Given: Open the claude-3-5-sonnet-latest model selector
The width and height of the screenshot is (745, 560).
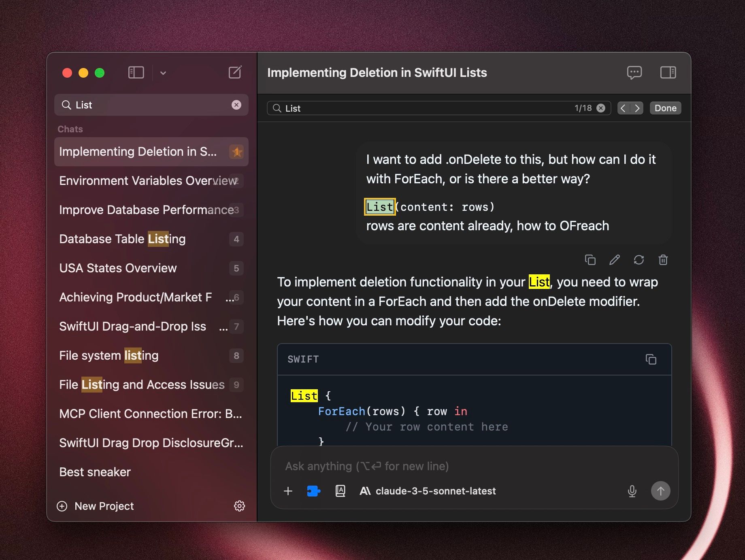Looking at the screenshot, I should tap(428, 491).
